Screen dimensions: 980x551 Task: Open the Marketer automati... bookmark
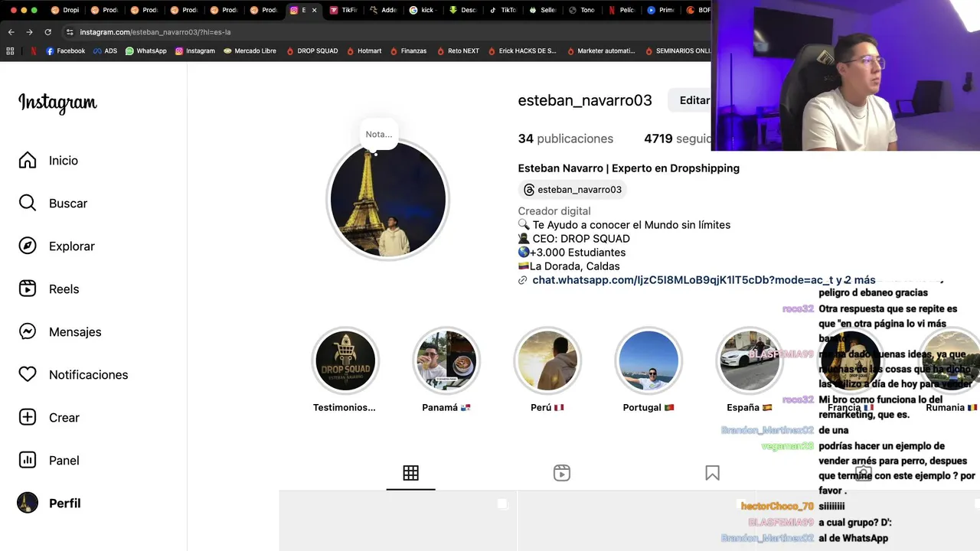tap(600, 51)
